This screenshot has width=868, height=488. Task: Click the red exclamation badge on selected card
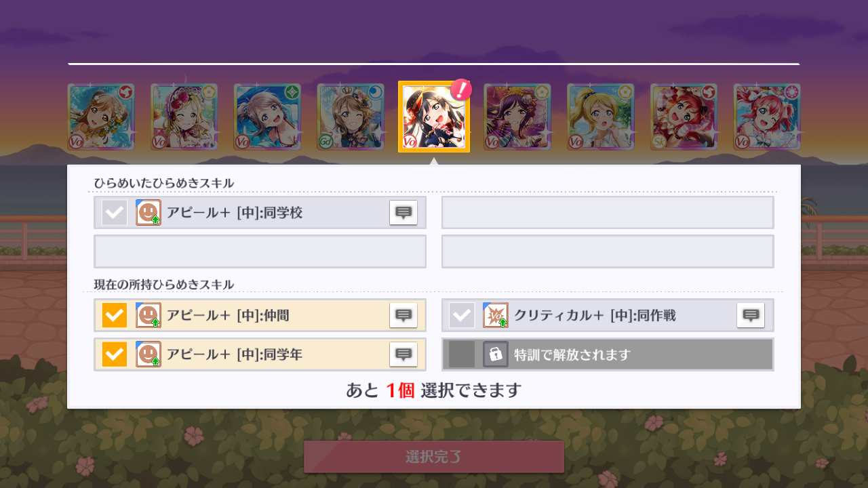(461, 89)
